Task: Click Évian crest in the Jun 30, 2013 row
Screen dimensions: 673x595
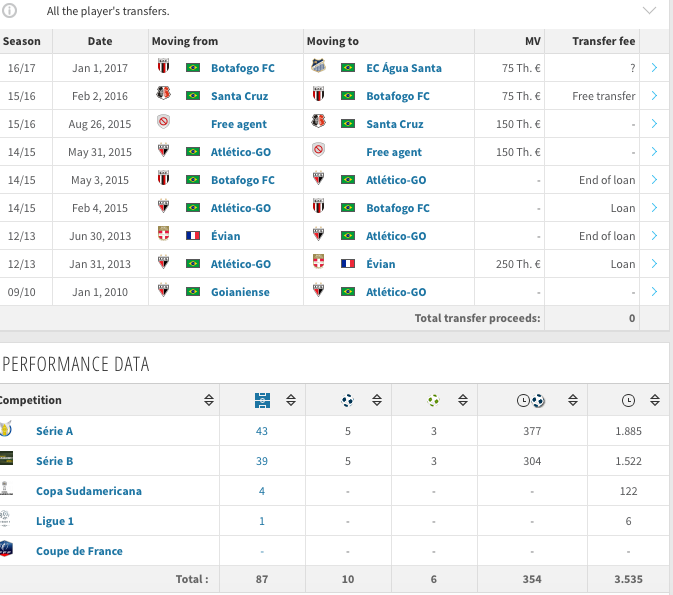Action: tap(163, 234)
